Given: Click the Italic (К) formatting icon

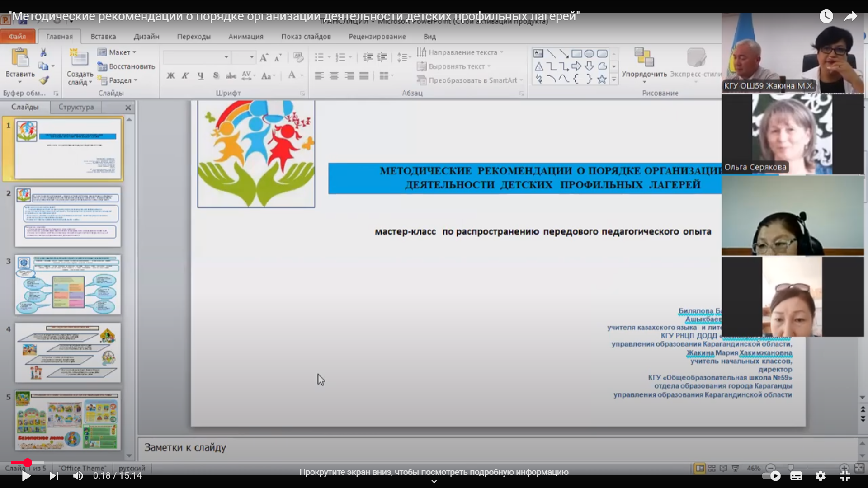Looking at the screenshot, I should coord(185,76).
